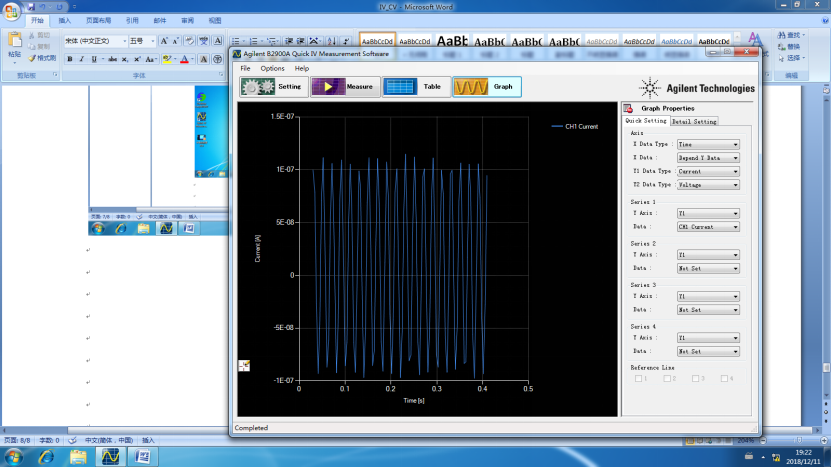Switch to Detail Setting tab
The width and height of the screenshot is (831, 468).
694,121
